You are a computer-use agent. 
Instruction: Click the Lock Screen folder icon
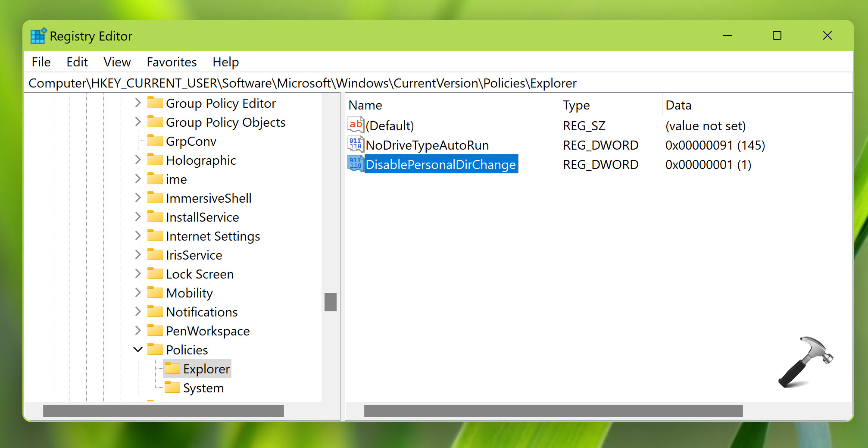pos(155,273)
